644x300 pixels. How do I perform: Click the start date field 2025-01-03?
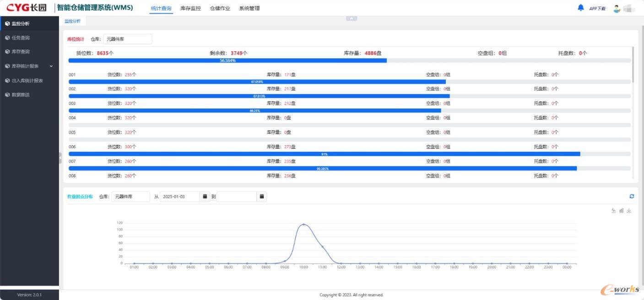[x=180, y=197]
